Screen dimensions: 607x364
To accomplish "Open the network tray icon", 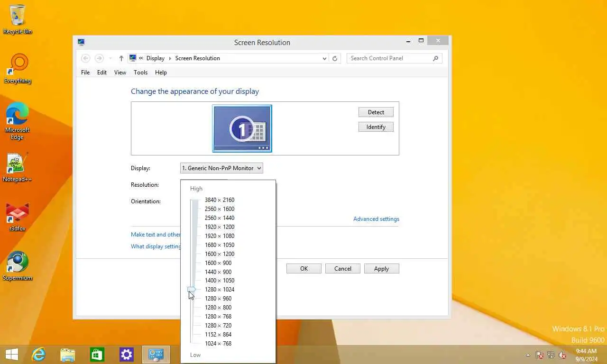I will point(551,355).
